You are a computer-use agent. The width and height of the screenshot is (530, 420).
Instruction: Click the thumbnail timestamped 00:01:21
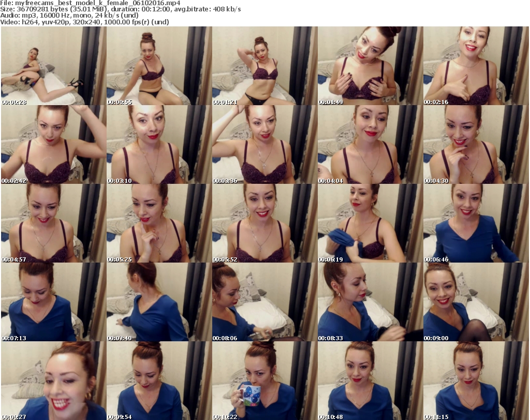[264, 66]
